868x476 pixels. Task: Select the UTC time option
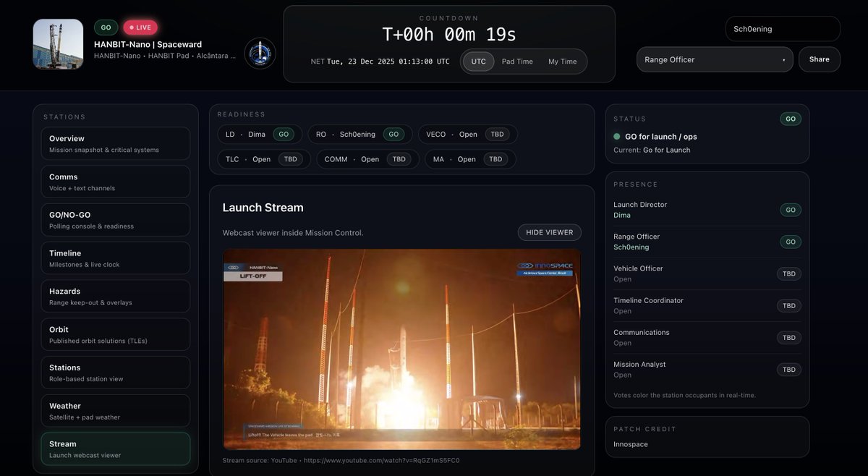pyautogui.click(x=479, y=61)
